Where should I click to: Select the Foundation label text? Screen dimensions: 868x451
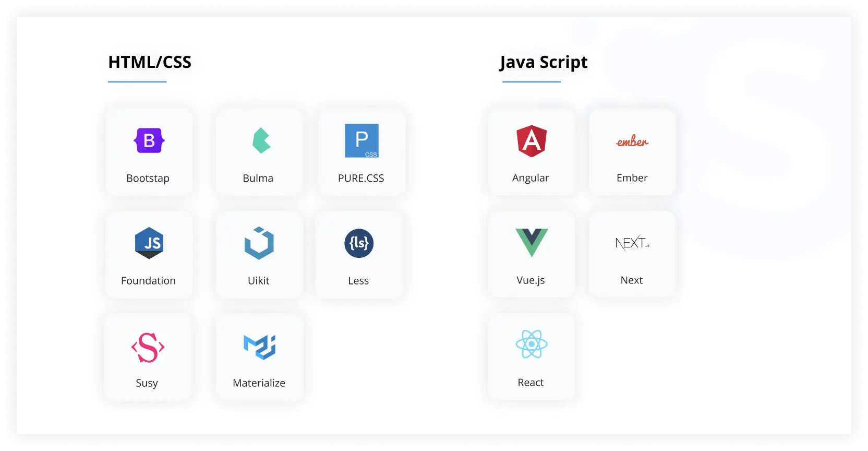pyautogui.click(x=149, y=280)
